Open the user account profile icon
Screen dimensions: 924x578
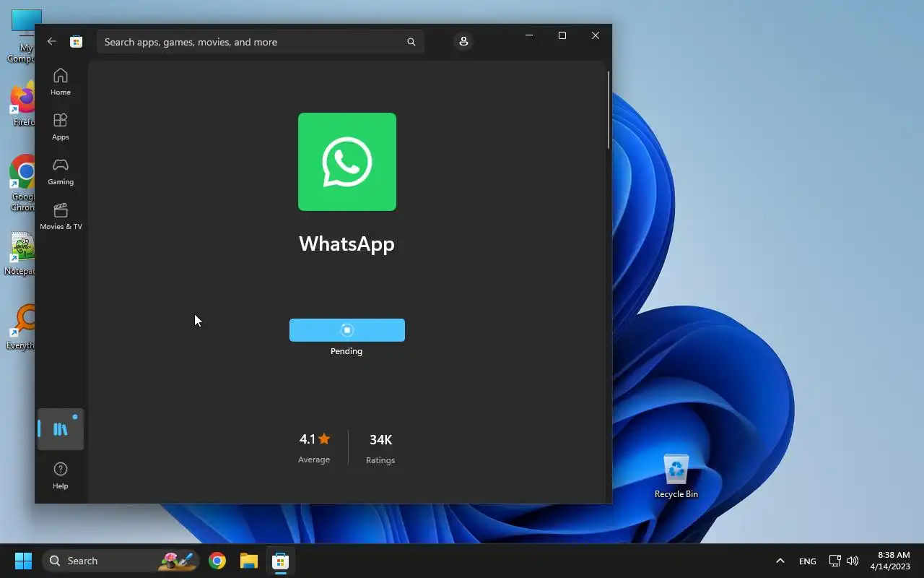(463, 41)
